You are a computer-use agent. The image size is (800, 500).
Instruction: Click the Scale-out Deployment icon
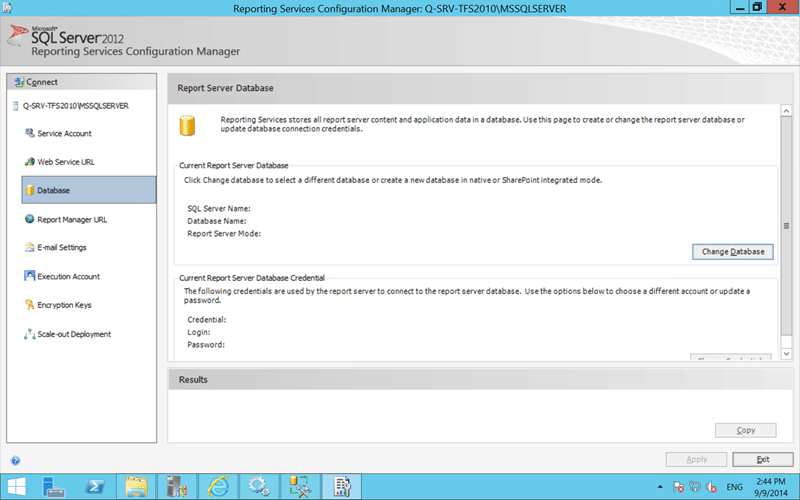click(30, 334)
